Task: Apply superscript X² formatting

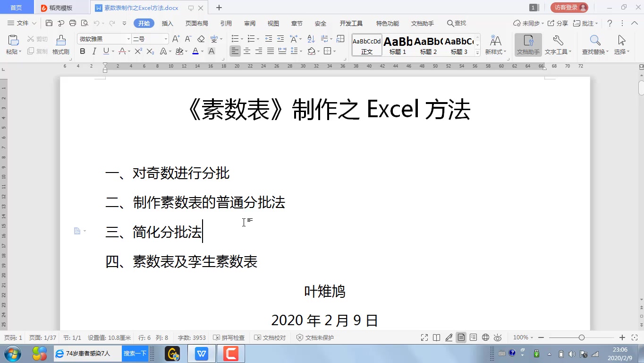Action: tap(138, 51)
